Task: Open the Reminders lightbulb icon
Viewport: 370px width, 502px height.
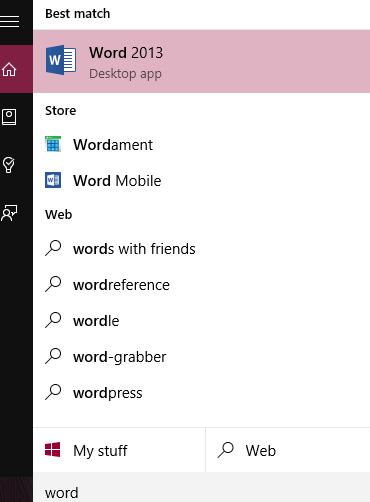Action: pyautogui.click(x=9, y=165)
